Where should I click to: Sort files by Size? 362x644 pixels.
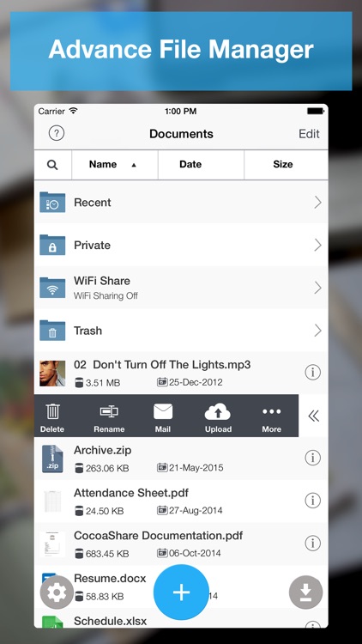283,164
